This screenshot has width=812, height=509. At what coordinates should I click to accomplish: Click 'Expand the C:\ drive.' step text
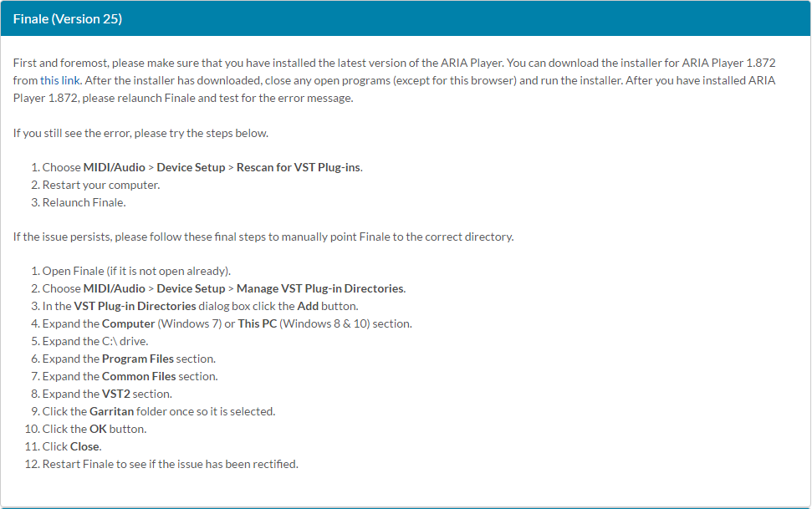96,341
